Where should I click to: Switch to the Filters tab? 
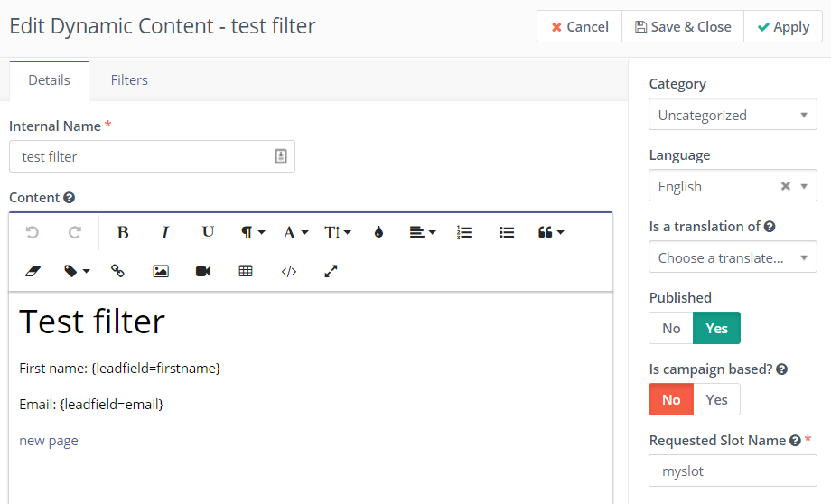[x=129, y=80]
